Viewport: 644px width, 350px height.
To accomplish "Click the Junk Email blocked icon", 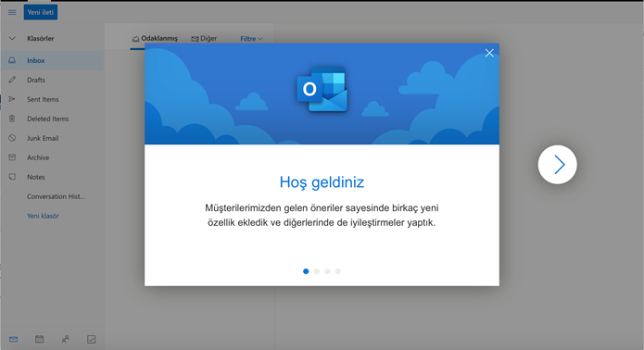I will point(12,138).
